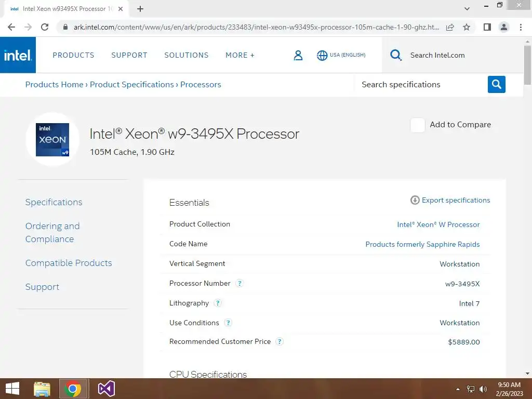Image resolution: width=532 pixels, height=399 pixels.
Task: Open a new browser tab
Action: coord(140,9)
